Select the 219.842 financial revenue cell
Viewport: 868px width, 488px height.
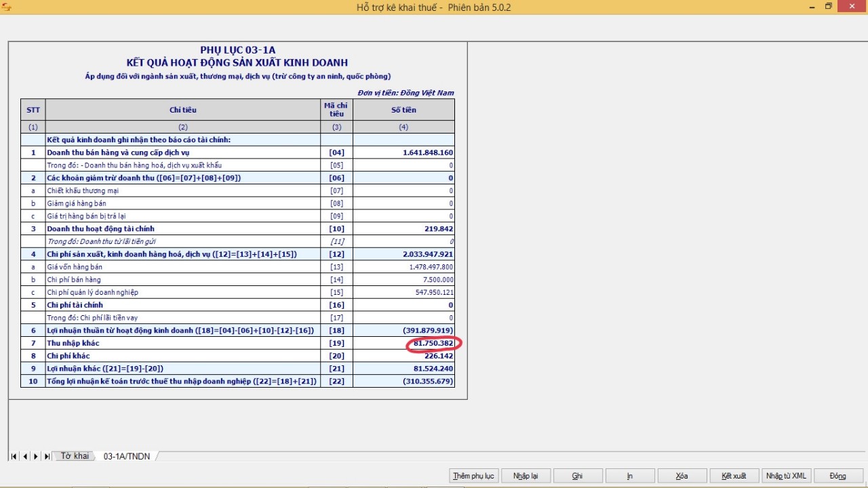point(403,229)
